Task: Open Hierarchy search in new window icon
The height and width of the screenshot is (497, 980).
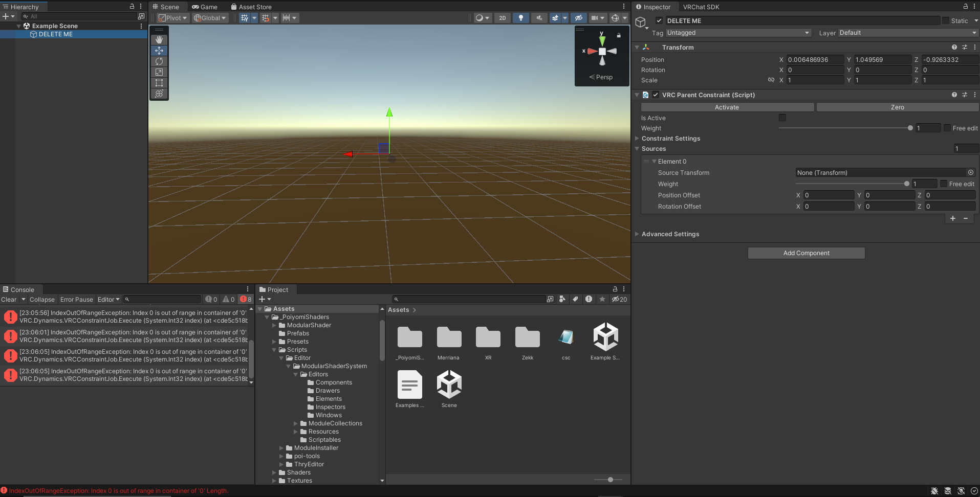Action: pyautogui.click(x=141, y=16)
